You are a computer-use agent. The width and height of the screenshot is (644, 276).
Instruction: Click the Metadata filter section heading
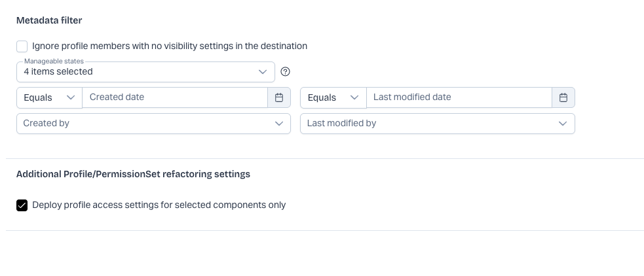click(x=49, y=20)
